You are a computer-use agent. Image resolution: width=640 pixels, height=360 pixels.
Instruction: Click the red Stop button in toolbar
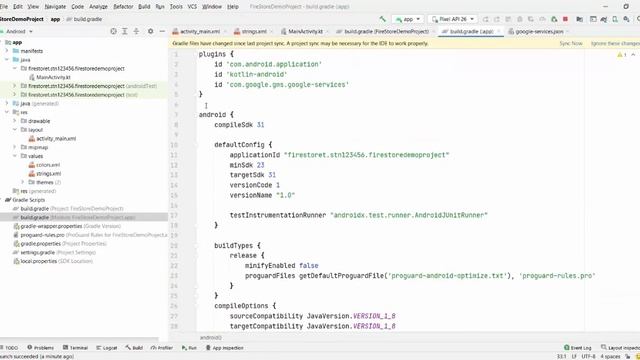(x=565, y=19)
